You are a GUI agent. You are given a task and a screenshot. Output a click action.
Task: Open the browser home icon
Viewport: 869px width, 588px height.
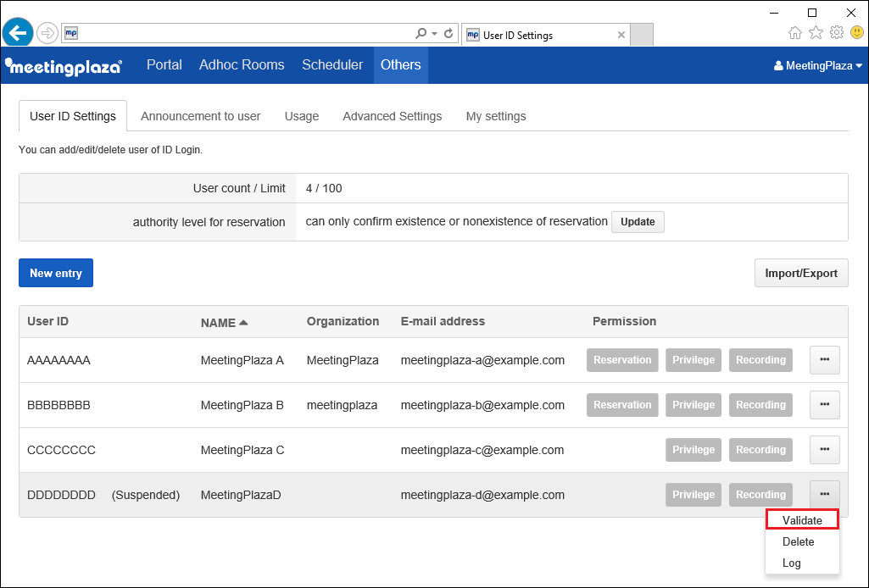(794, 33)
